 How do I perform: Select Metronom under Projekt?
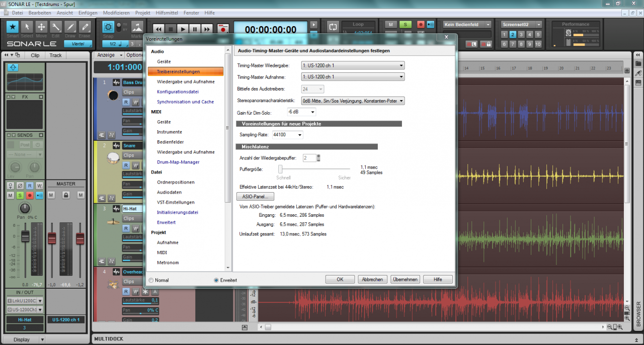click(168, 263)
